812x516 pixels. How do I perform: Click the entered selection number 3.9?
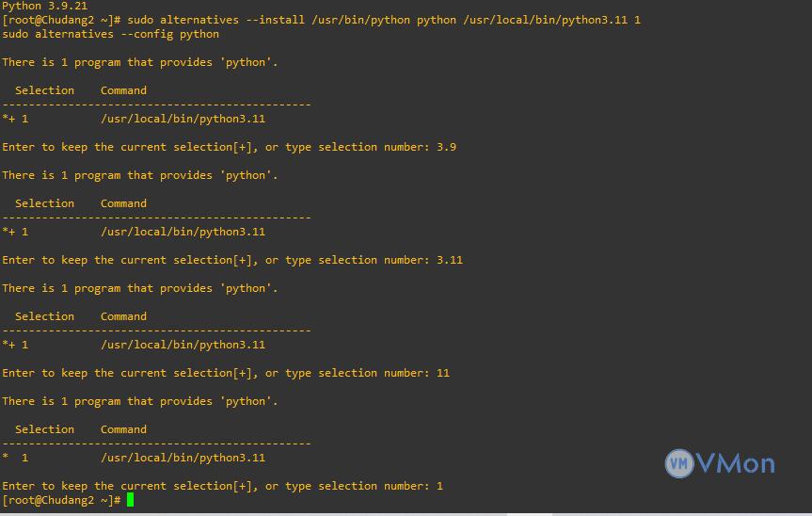point(446,147)
